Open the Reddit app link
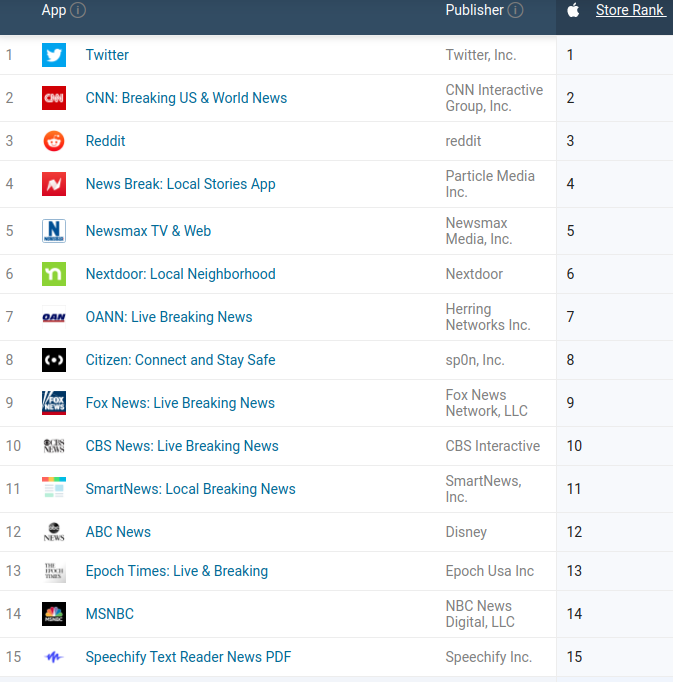Image resolution: width=673 pixels, height=682 pixels. coord(105,141)
